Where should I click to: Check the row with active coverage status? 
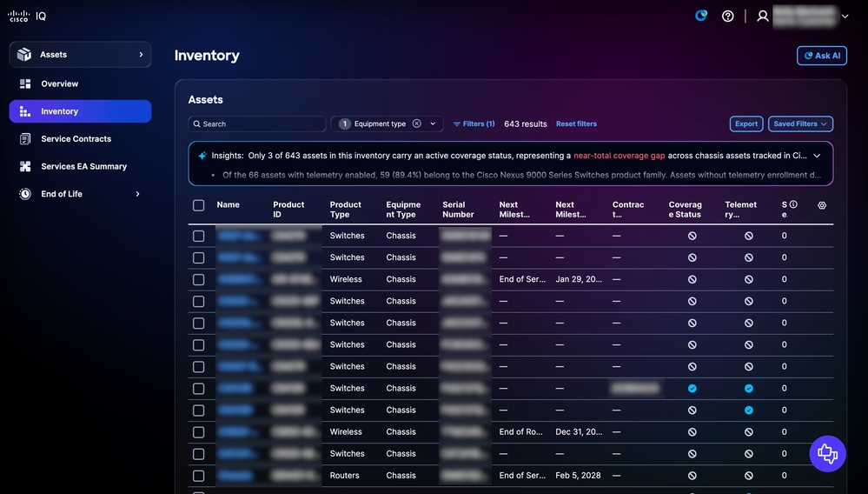click(199, 389)
